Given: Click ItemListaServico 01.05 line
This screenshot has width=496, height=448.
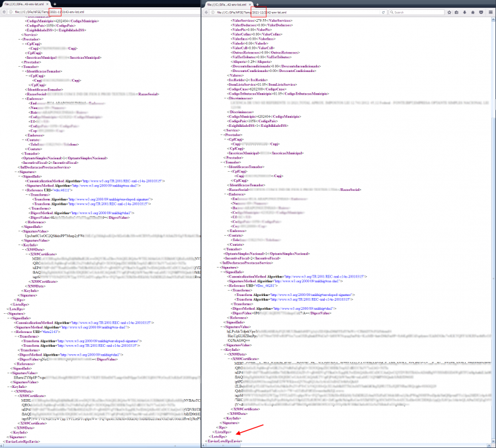Looking at the screenshot, I should (x=262, y=85).
